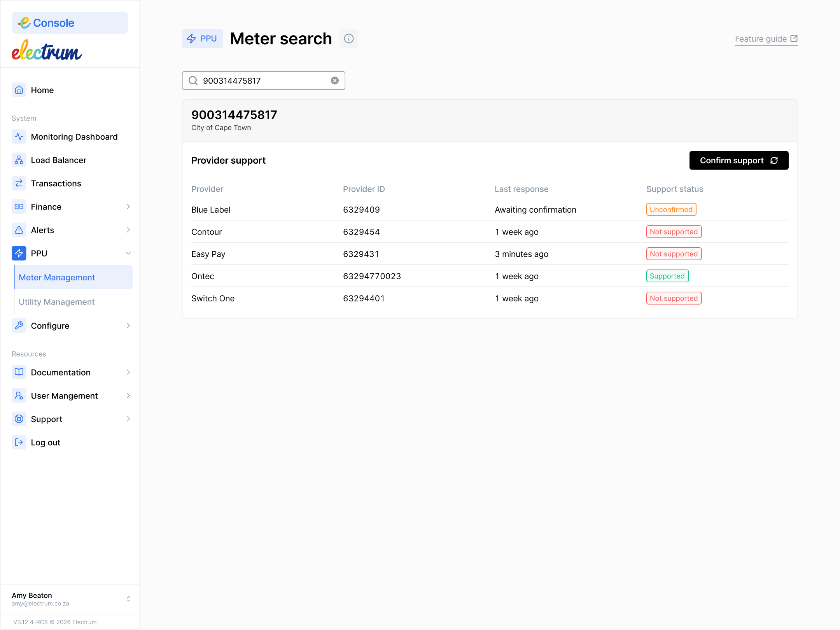Click the Switch One provider name
840x630 pixels.
pyautogui.click(x=213, y=298)
